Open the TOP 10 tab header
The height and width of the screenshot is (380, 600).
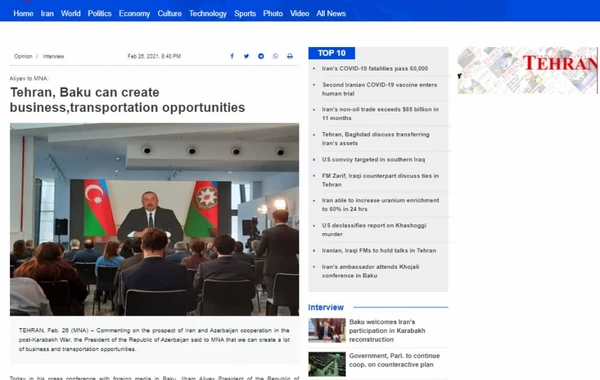pyautogui.click(x=331, y=53)
